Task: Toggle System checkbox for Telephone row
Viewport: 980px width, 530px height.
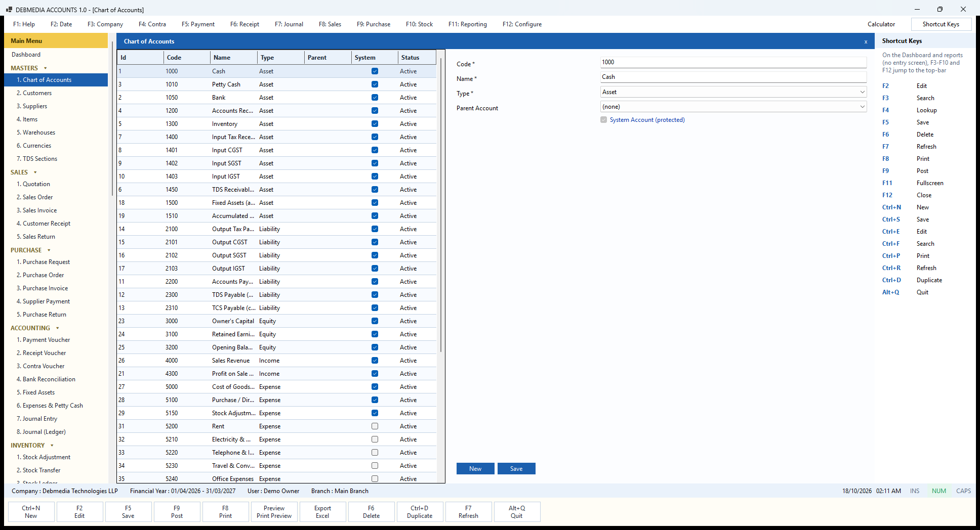Action: point(375,453)
